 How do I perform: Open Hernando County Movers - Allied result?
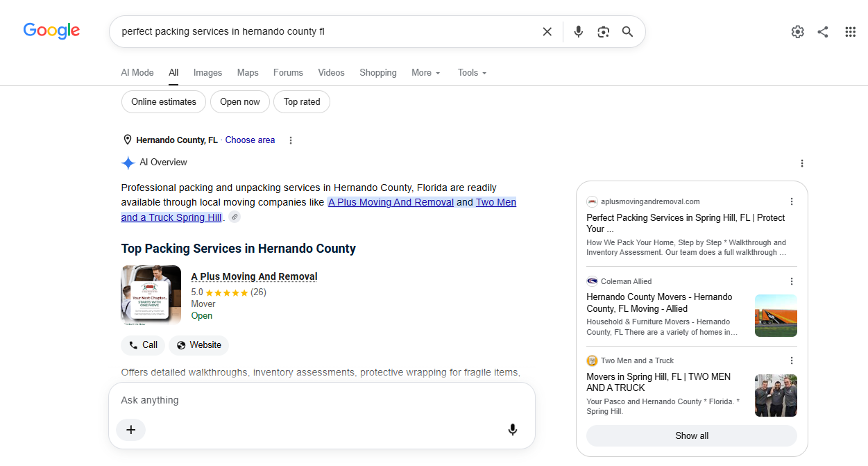click(659, 303)
